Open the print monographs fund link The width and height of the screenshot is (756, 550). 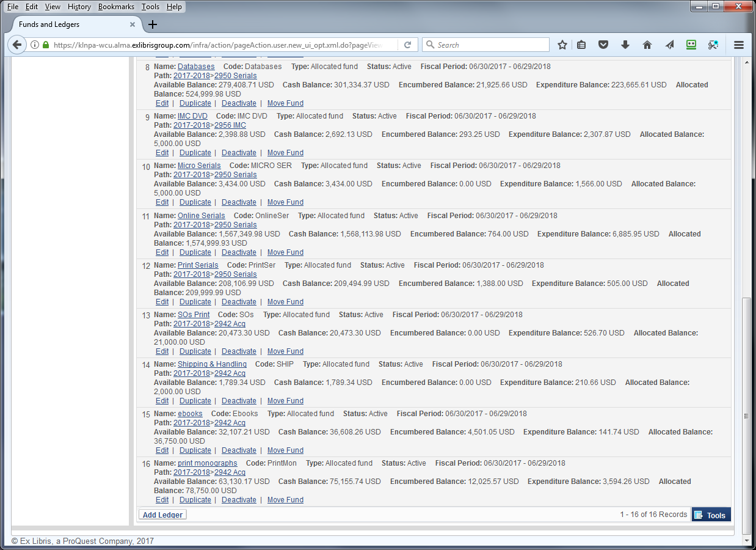[208, 463]
